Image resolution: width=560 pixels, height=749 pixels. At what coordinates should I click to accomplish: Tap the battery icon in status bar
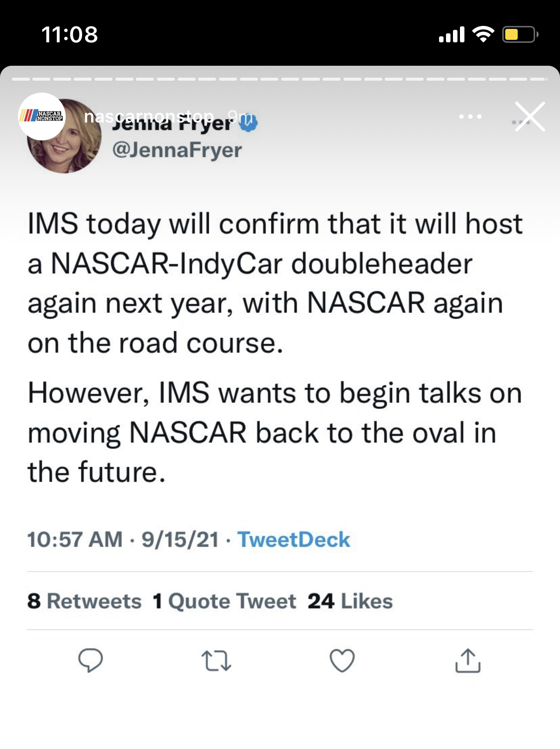pos(519,34)
